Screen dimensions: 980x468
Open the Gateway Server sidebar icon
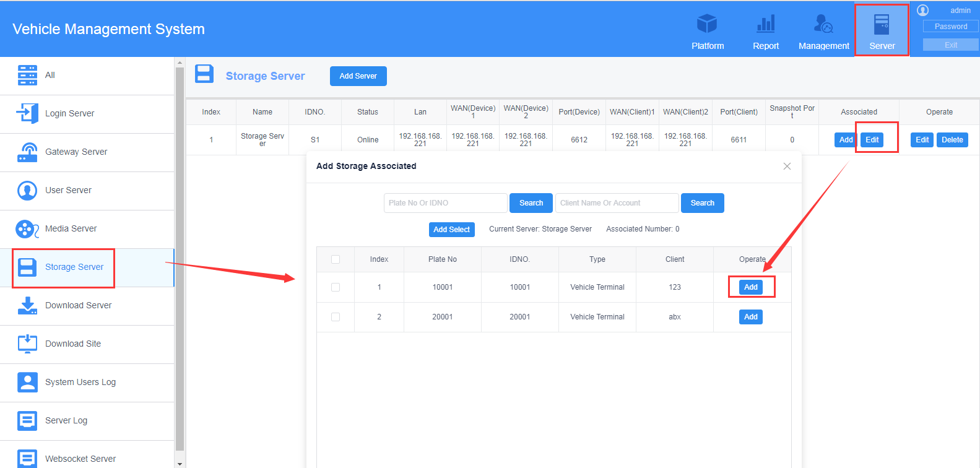27,152
